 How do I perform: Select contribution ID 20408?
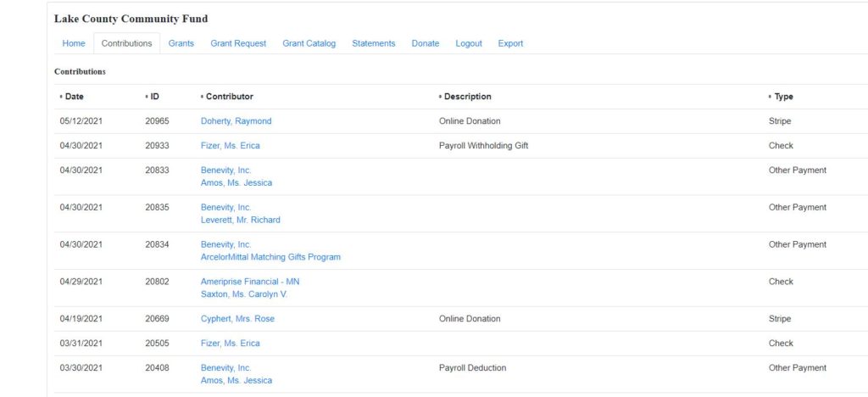pos(157,367)
